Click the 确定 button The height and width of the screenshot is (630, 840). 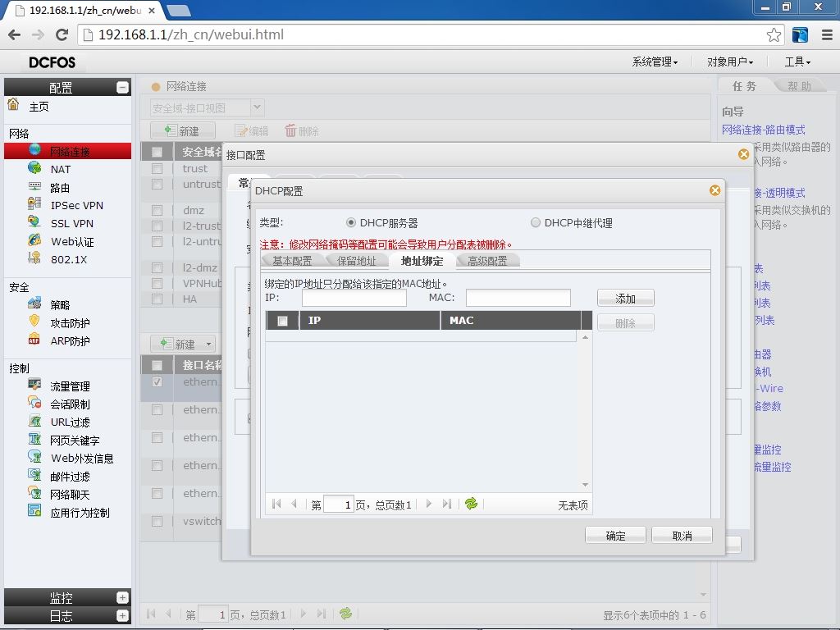pyautogui.click(x=615, y=535)
